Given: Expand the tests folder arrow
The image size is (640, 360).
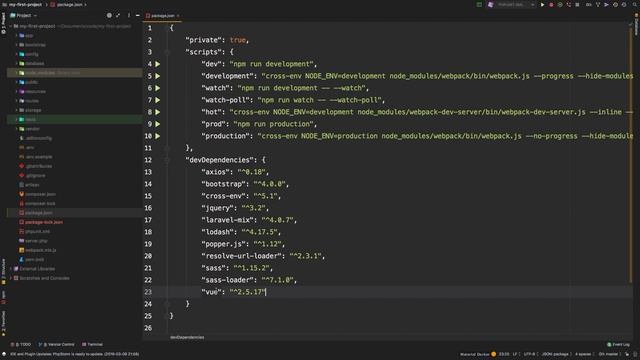Looking at the screenshot, I should tap(17, 120).
